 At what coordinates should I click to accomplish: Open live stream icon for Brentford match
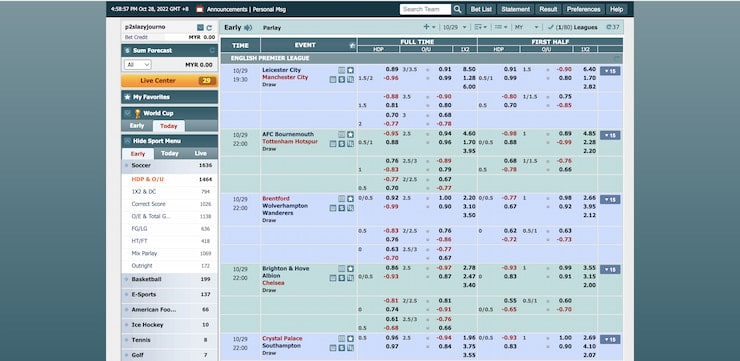(x=342, y=199)
